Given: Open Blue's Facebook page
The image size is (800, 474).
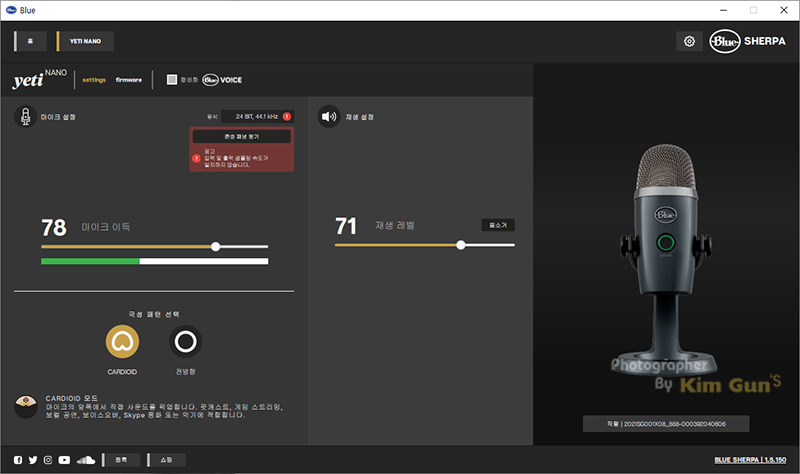Looking at the screenshot, I should tap(18, 460).
